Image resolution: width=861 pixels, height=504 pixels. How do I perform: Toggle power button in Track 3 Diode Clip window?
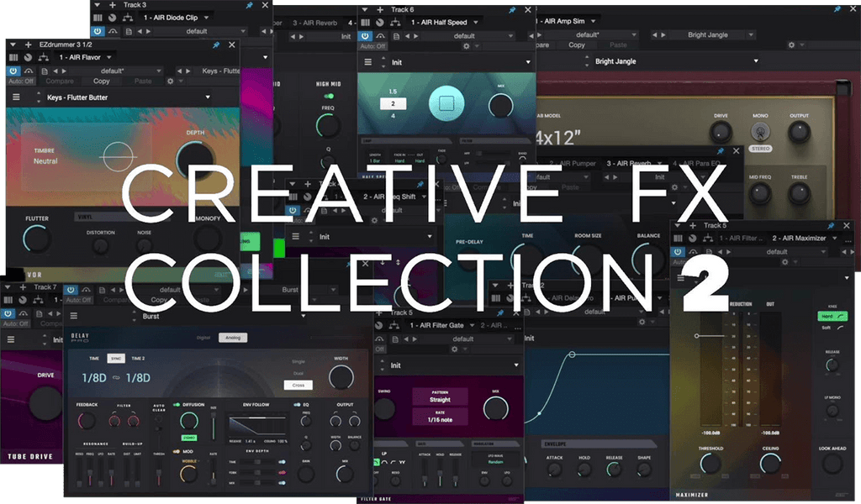tap(98, 31)
